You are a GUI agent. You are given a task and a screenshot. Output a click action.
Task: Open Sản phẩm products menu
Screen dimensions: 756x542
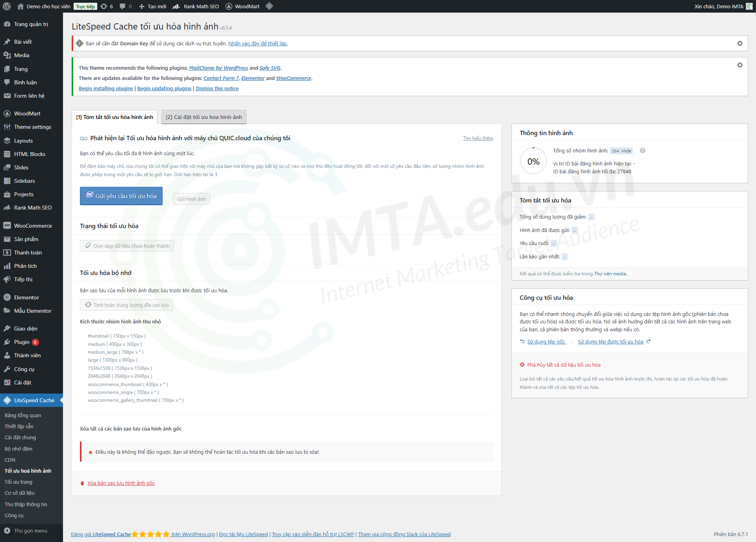tap(31, 239)
